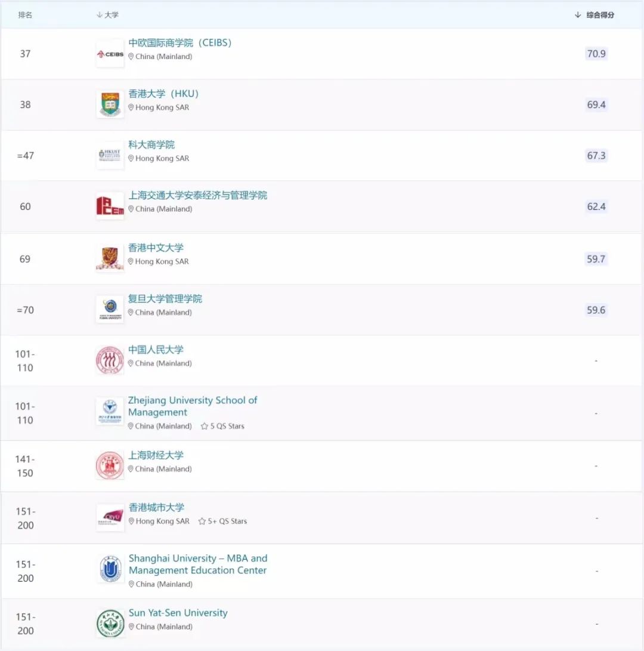
Task: Click the red ACEM logo
Action: (x=110, y=206)
